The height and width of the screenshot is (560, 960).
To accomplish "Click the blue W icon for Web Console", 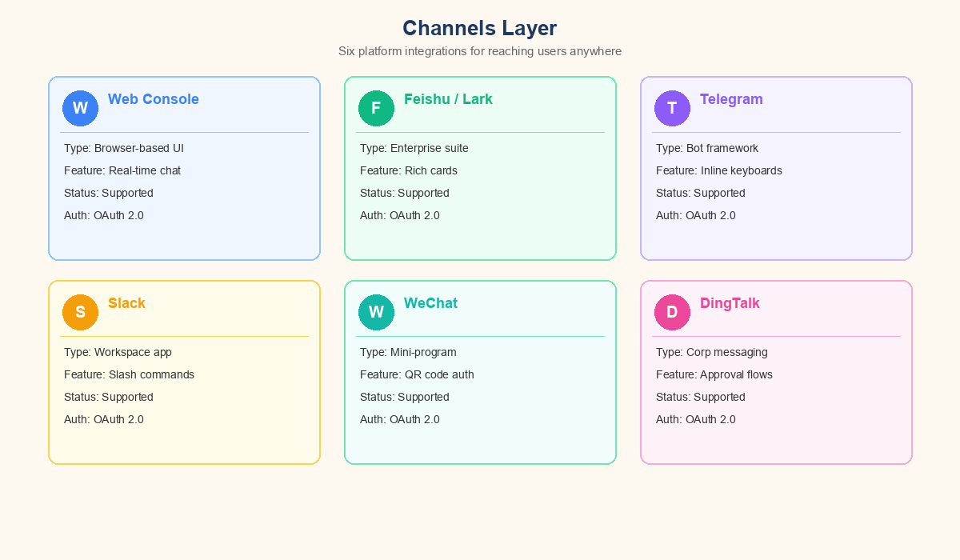I will [80, 108].
